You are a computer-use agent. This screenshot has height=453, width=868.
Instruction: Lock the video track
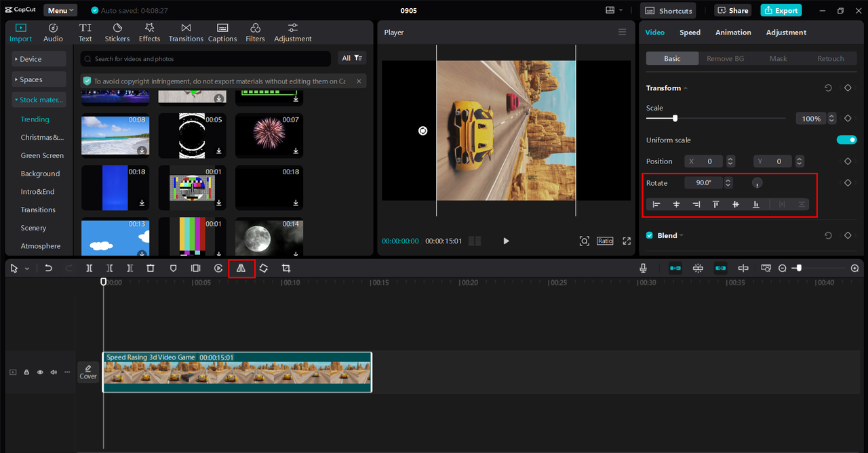[x=26, y=372]
